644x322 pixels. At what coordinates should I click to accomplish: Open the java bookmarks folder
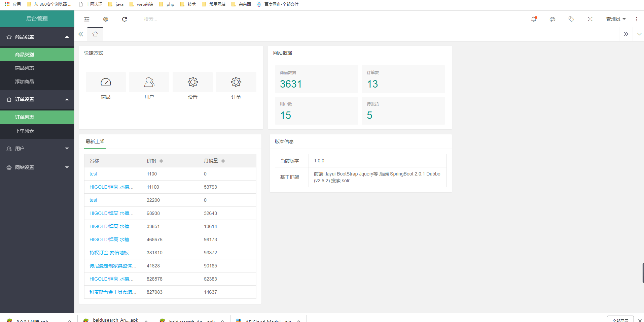(x=116, y=4)
